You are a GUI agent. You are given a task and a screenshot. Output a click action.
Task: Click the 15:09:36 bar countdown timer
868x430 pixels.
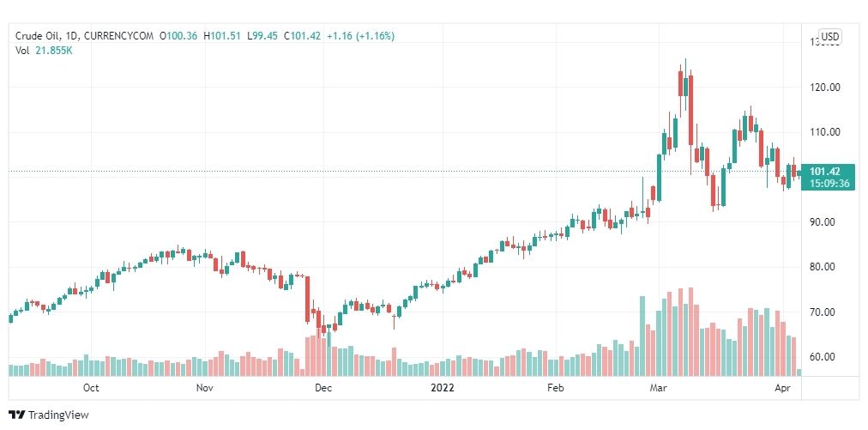[829, 184]
